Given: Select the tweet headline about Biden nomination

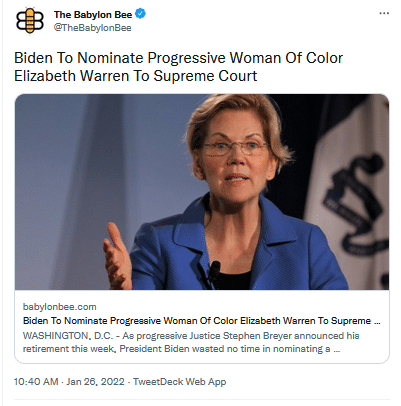Looking at the screenshot, I should [x=178, y=67].
